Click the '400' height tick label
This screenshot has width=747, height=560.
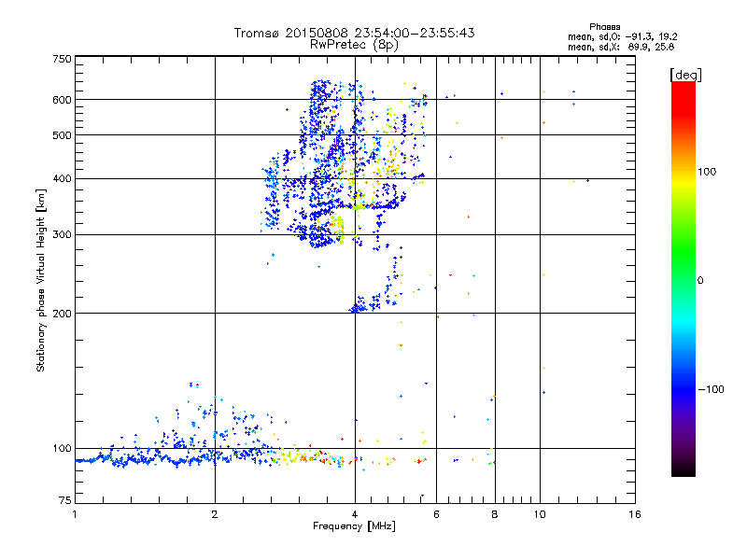pyautogui.click(x=63, y=178)
